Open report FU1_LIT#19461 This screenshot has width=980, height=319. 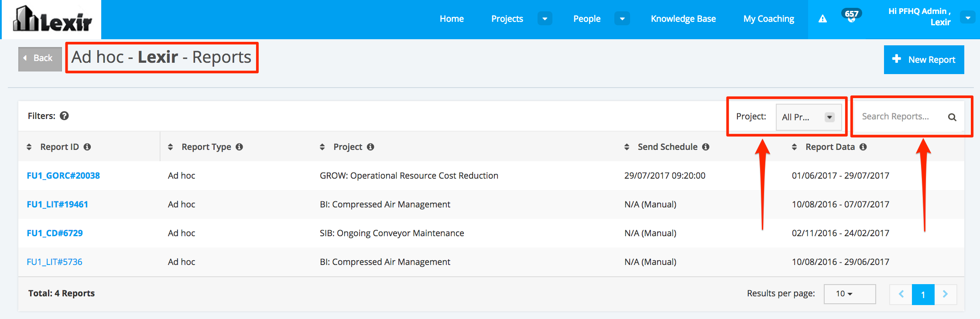coord(58,204)
